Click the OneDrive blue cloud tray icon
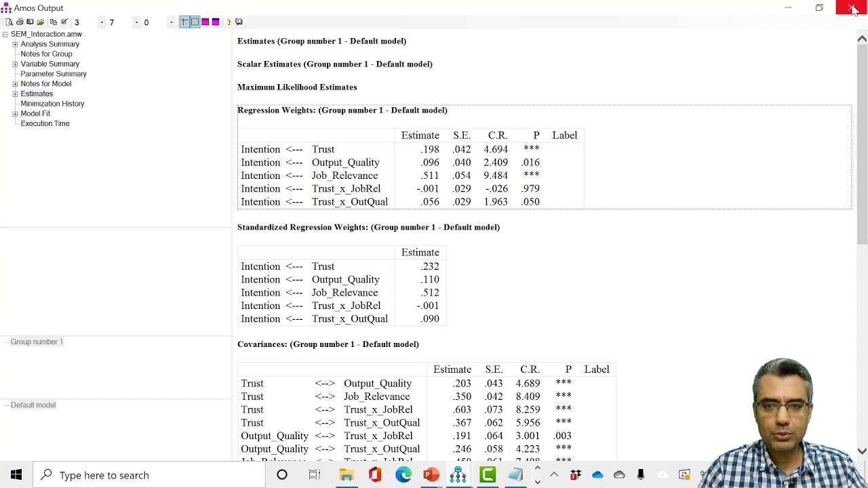 click(x=597, y=475)
